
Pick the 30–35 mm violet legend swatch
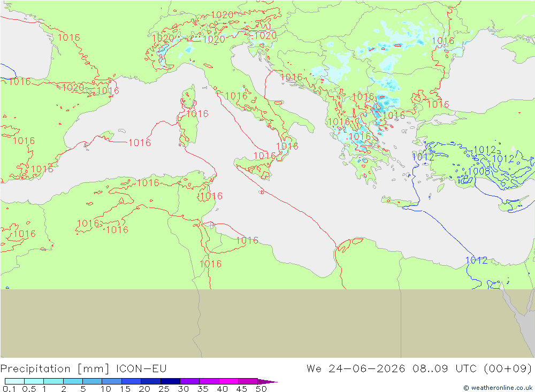(190, 381)
